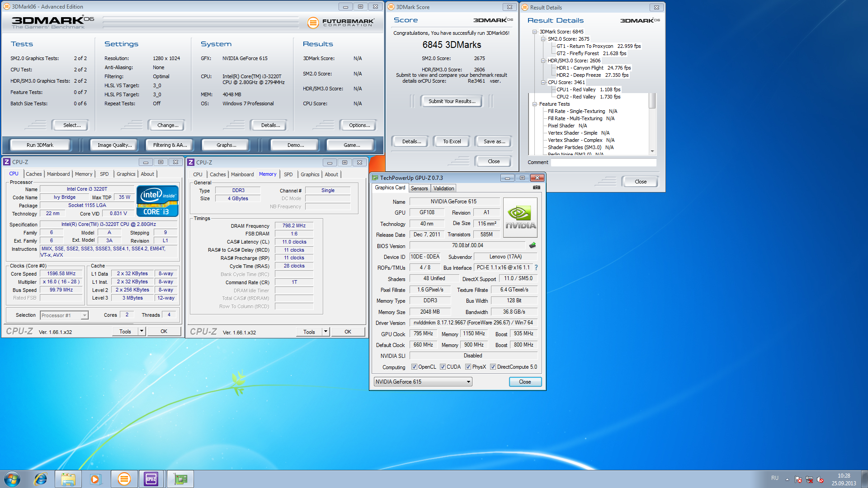Click the Save as... button

[x=494, y=141]
